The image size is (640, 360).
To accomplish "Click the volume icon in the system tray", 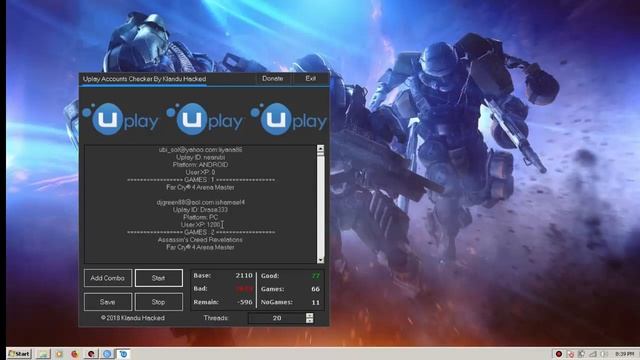I will click(x=604, y=354).
